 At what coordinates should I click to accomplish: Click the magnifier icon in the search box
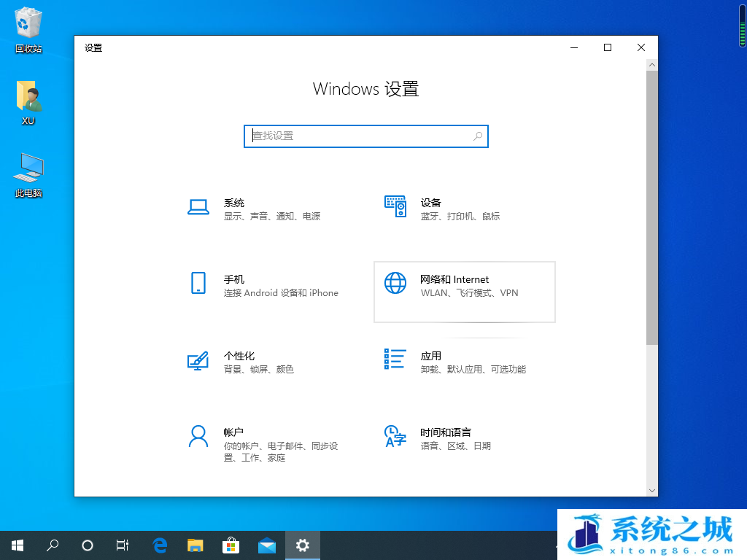pos(478,136)
